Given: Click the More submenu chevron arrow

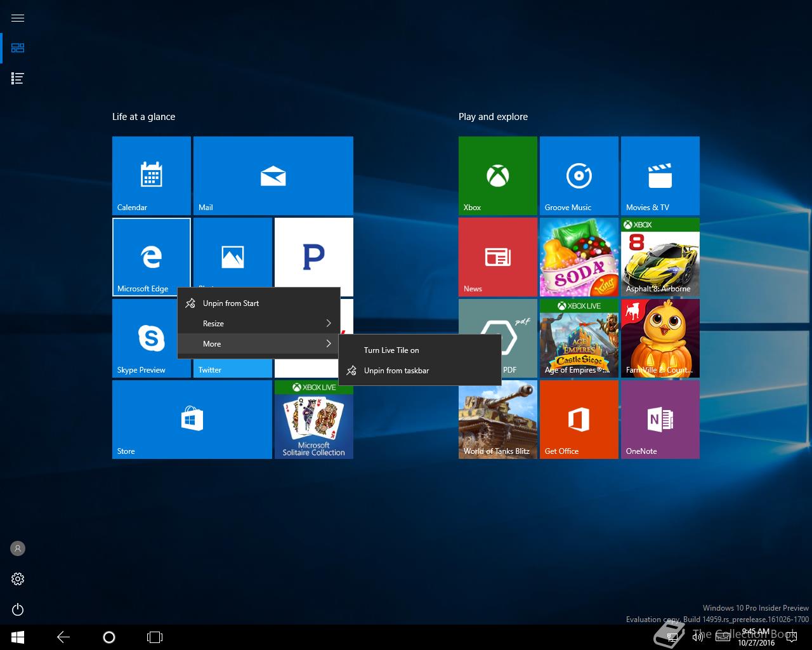Looking at the screenshot, I should pos(329,344).
